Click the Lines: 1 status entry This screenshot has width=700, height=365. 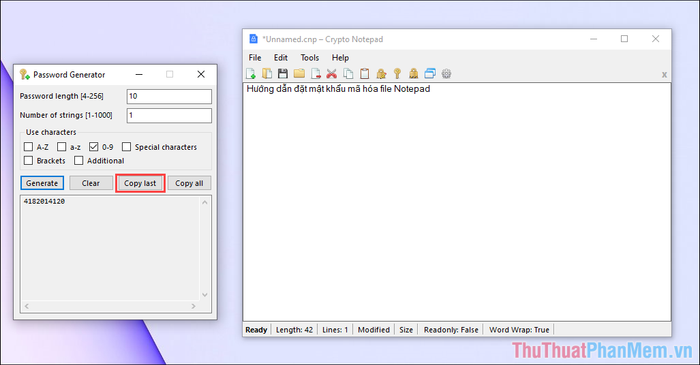coord(335,330)
